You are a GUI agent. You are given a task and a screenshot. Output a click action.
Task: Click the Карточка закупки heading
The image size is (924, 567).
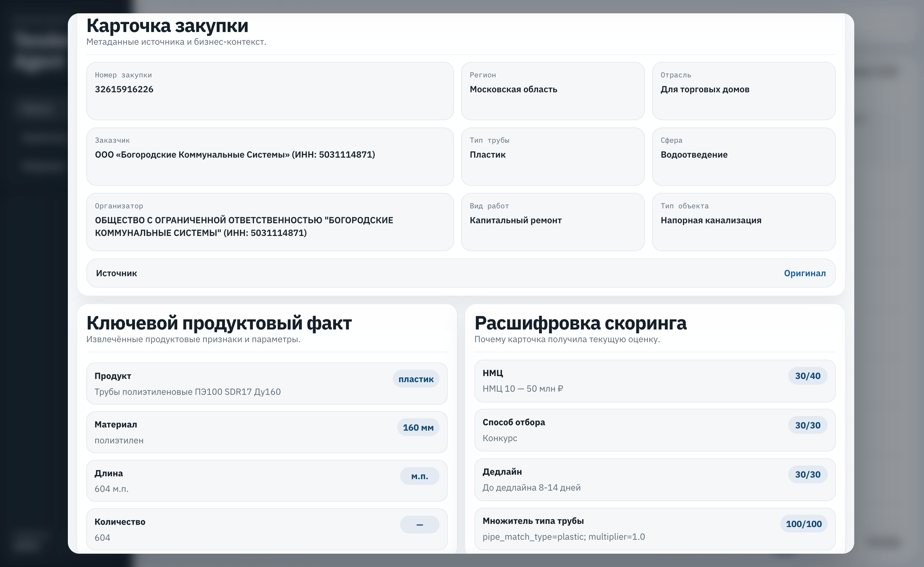tap(167, 25)
